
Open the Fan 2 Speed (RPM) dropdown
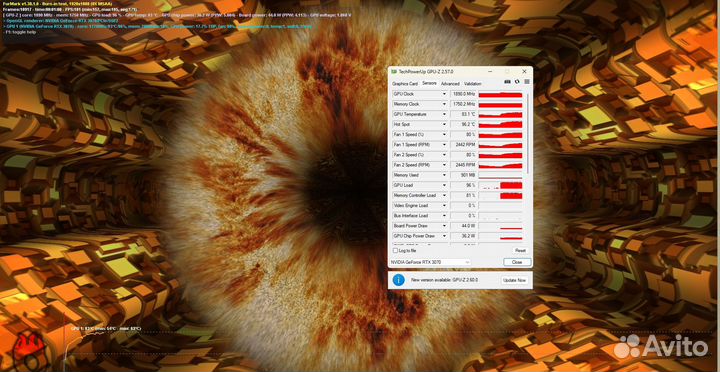click(444, 165)
